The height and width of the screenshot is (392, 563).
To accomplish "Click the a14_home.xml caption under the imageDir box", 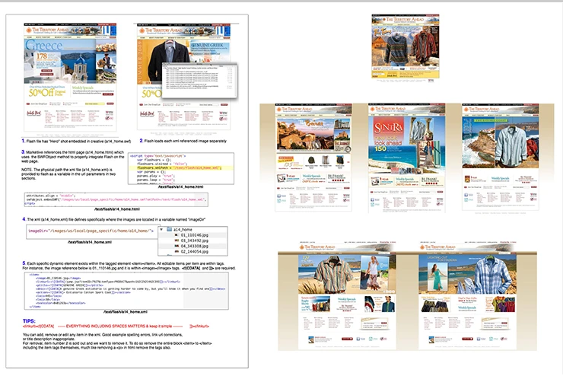I will pyautogui.click(x=90, y=242).
